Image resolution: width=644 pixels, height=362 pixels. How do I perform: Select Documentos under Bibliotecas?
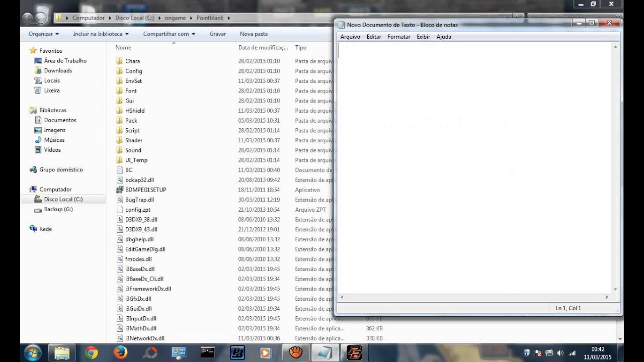pyautogui.click(x=60, y=120)
